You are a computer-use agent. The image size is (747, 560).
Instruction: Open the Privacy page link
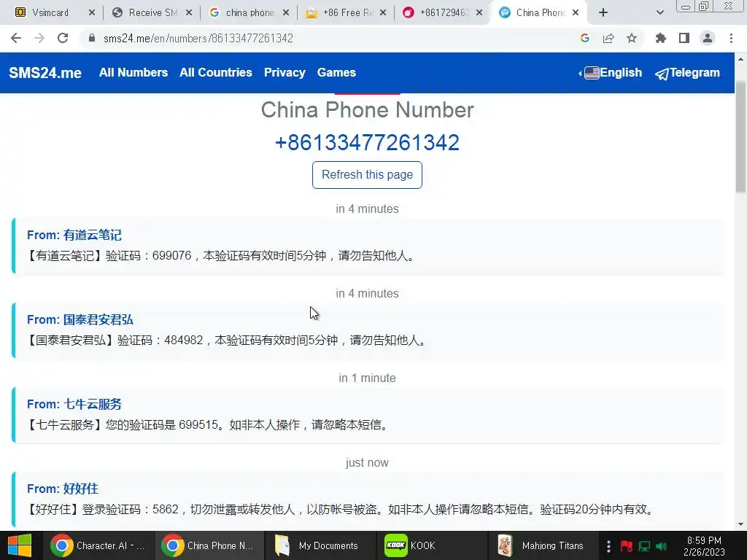pyautogui.click(x=285, y=72)
